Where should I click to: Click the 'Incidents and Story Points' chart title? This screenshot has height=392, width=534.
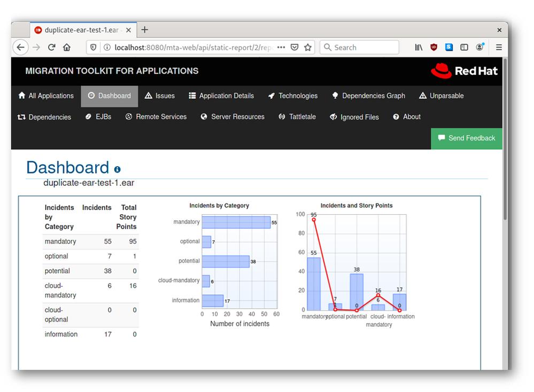[x=356, y=206]
